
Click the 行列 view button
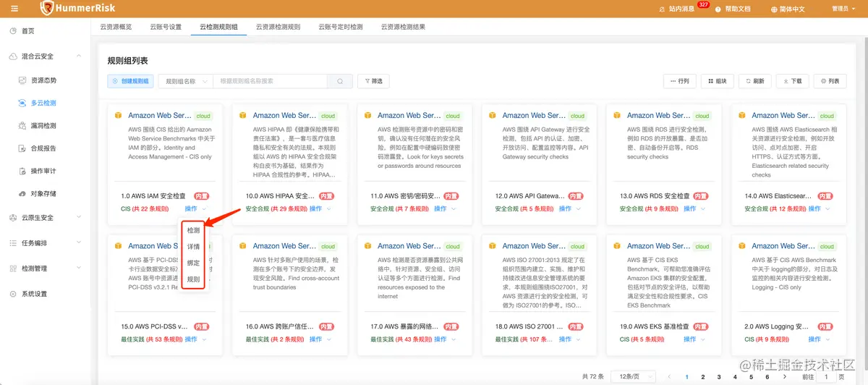tap(679, 81)
